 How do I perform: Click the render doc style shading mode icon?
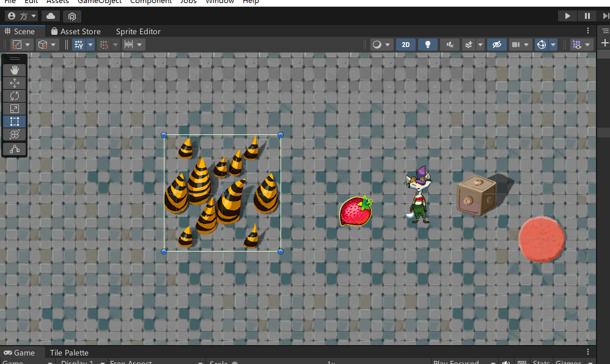[378, 44]
